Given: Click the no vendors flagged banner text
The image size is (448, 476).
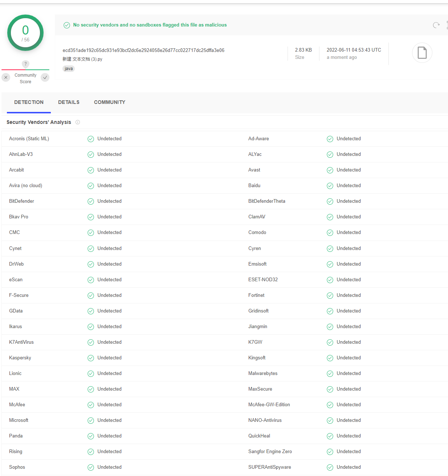Looking at the screenshot, I should (150, 25).
